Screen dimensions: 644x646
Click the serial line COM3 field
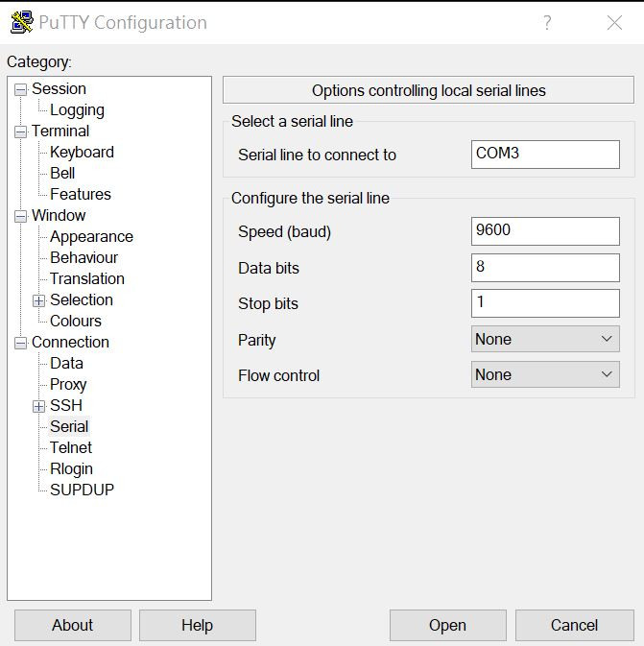[x=545, y=155]
